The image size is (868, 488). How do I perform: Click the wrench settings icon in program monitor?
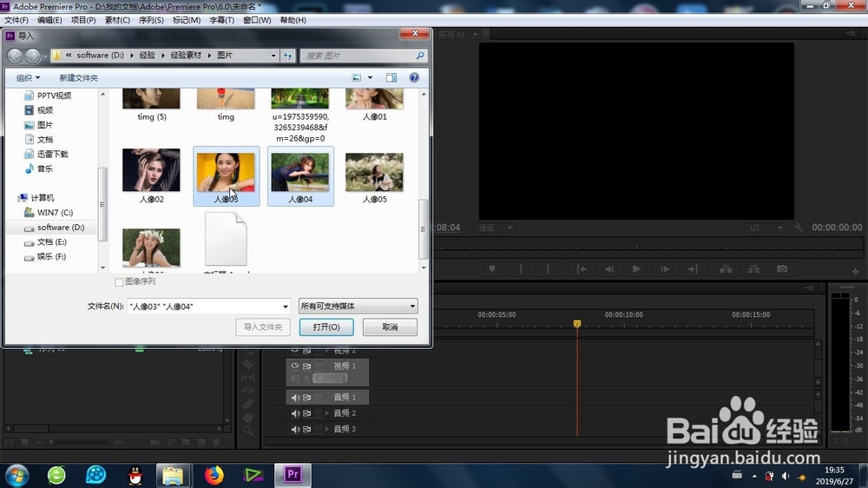coord(799,228)
